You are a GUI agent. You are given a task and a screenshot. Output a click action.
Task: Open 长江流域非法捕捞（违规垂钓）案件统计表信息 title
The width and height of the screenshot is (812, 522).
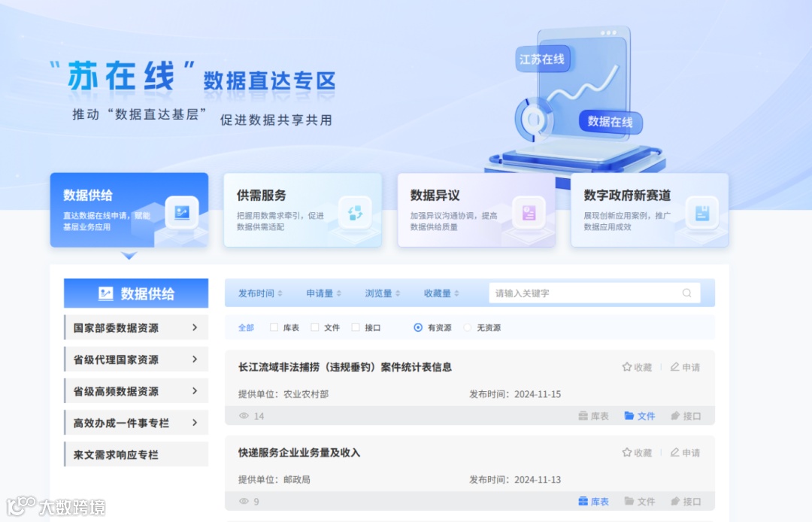tap(345, 367)
